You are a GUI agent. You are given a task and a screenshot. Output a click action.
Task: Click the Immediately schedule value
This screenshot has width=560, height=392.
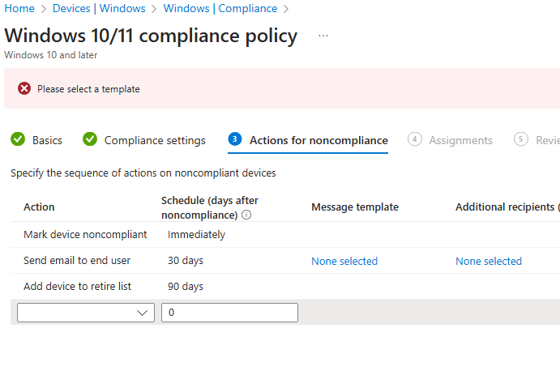(196, 235)
